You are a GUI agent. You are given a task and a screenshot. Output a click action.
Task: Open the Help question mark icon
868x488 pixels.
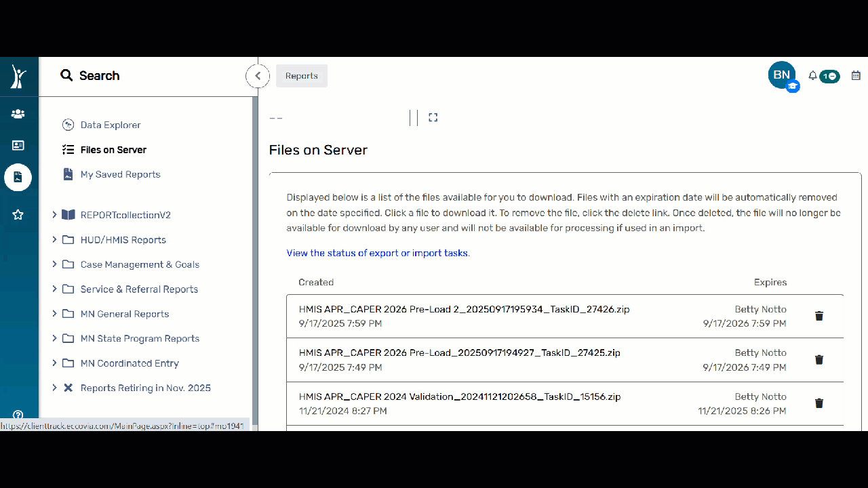point(18,415)
